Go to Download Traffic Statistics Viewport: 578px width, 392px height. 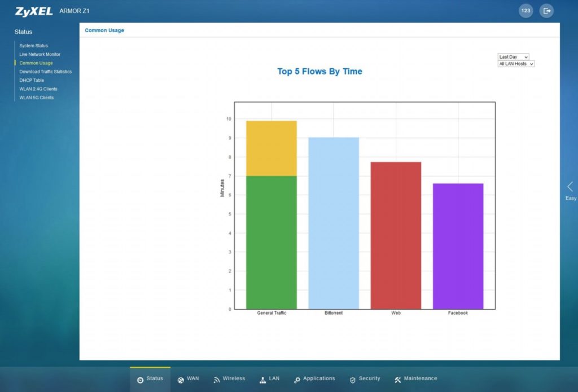pos(46,72)
